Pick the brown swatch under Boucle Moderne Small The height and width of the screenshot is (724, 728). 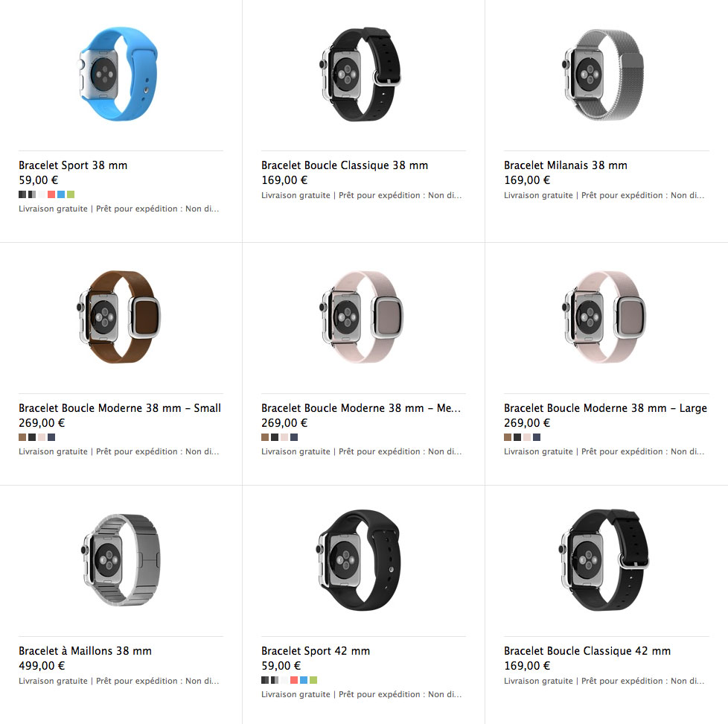tap(22, 436)
